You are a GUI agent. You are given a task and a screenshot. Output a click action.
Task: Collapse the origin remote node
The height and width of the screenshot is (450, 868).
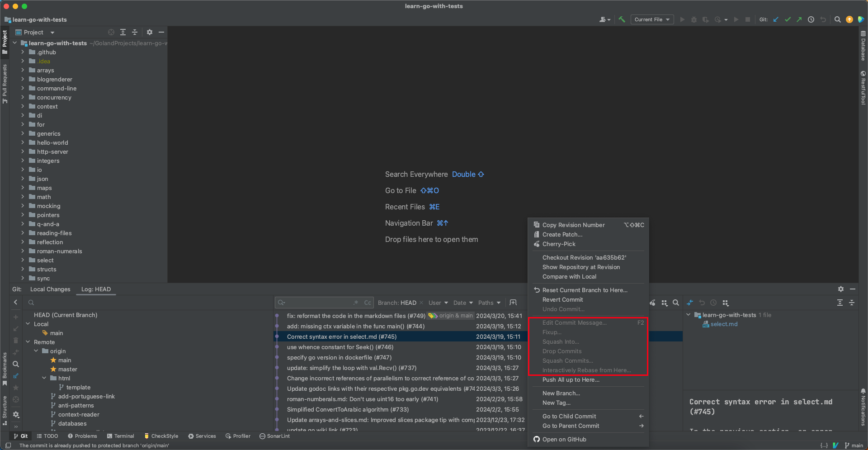[x=36, y=351]
